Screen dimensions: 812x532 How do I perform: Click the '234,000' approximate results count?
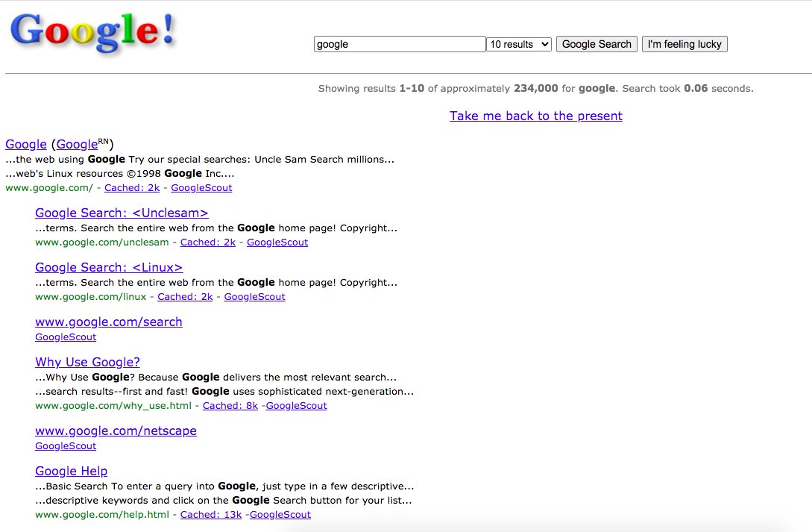coord(536,88)
